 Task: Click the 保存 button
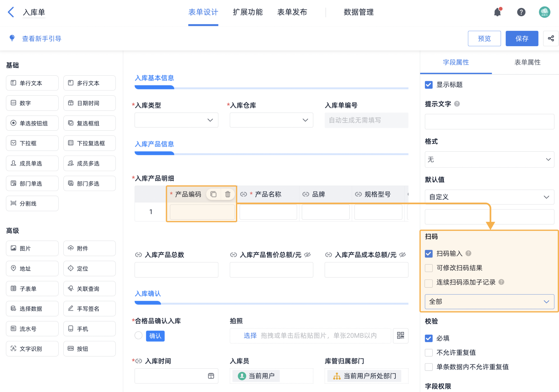(522, 38)
